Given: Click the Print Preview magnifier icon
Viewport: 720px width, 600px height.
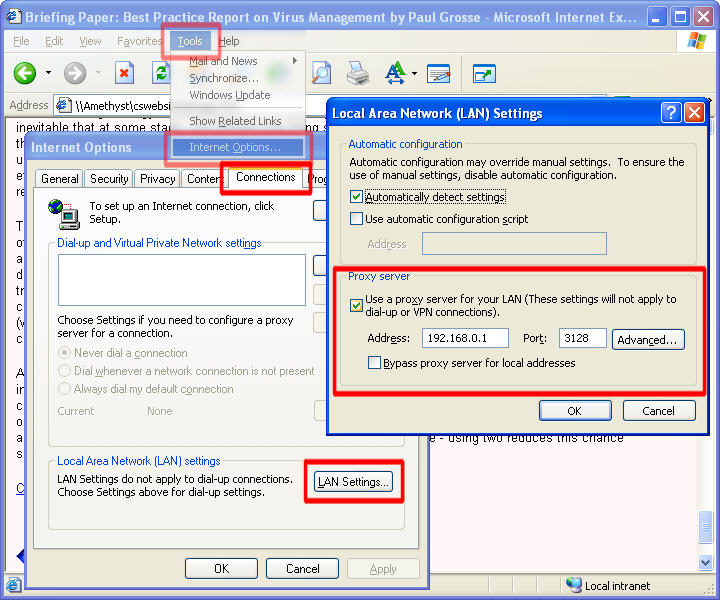Looking at the screenshot, I should 321,73.
